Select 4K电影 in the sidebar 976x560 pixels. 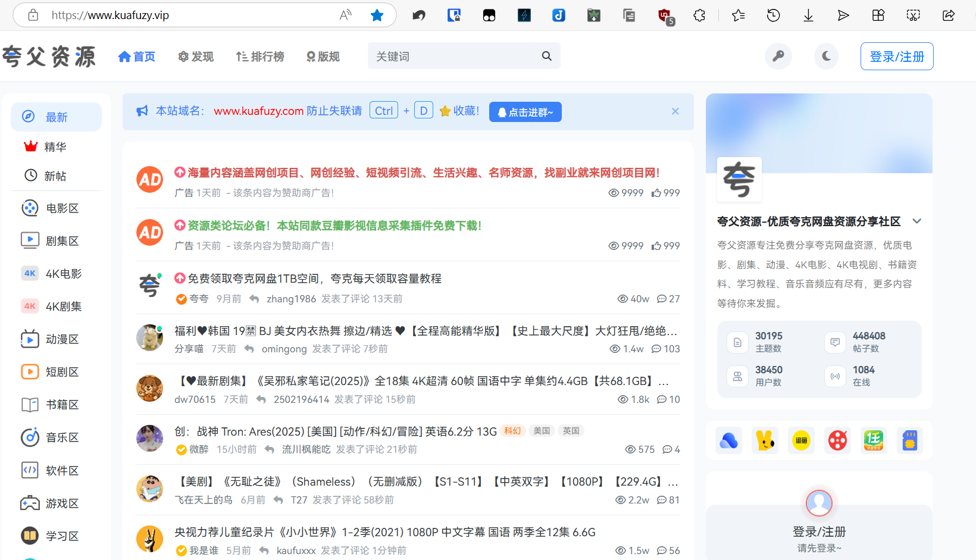coord(63,274)
